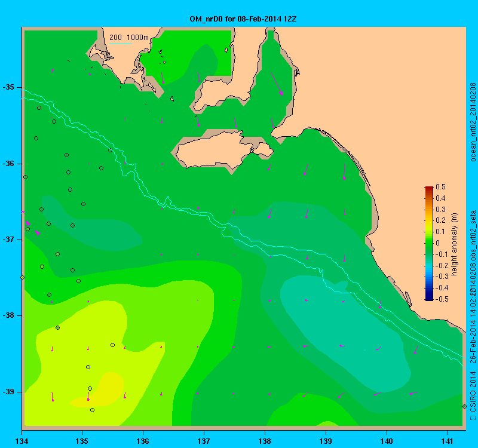The height and width of the screenshot is (448, 478).
Task: Click the "-0.5" colorbar tick label
Action: (441, 299)
